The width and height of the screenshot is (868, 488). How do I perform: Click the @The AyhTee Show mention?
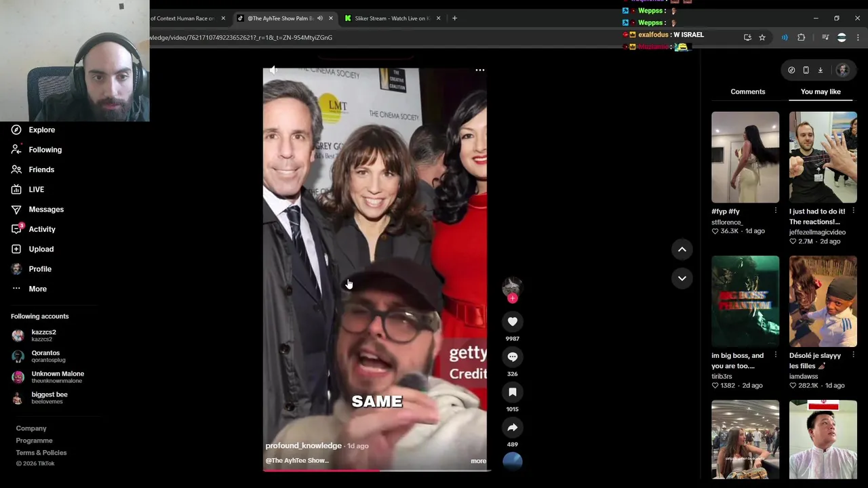[297, 461]
